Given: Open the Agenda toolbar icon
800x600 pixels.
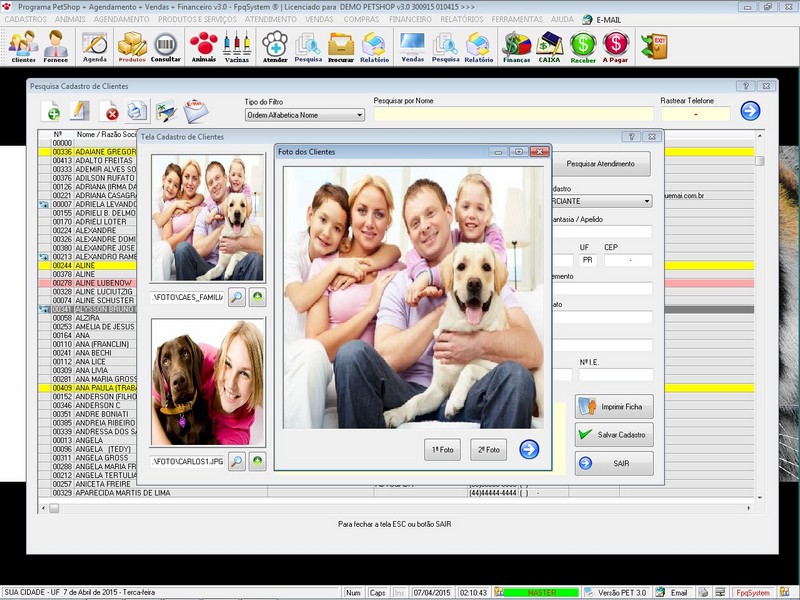Looking at the screenshot, I should tap(95, 46).
